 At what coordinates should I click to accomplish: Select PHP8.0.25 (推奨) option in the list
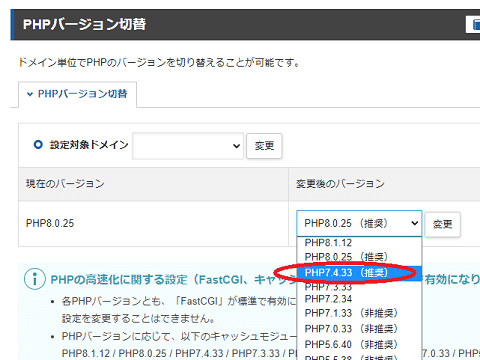(x=359, y=257)
